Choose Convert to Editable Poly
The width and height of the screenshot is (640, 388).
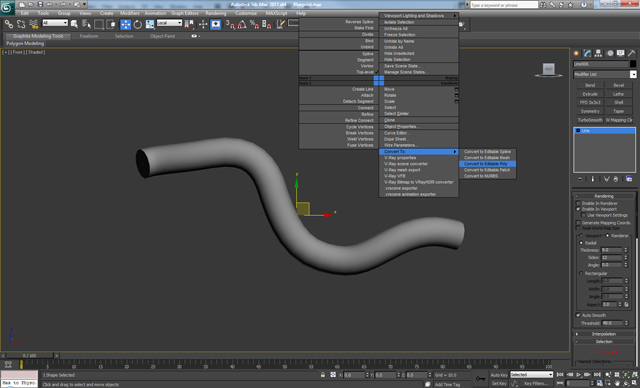[x=487, y=164]
